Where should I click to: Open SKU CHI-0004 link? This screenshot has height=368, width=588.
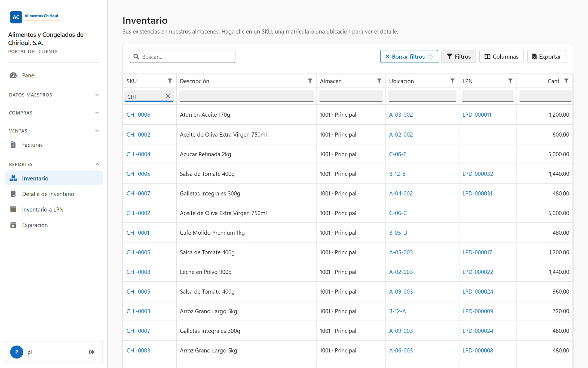[138, 154]
